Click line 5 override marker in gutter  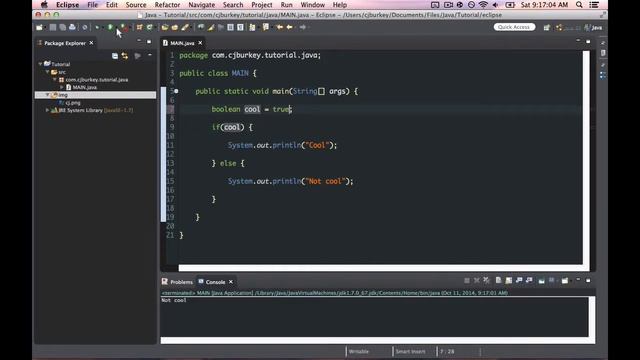click(176, 91)
